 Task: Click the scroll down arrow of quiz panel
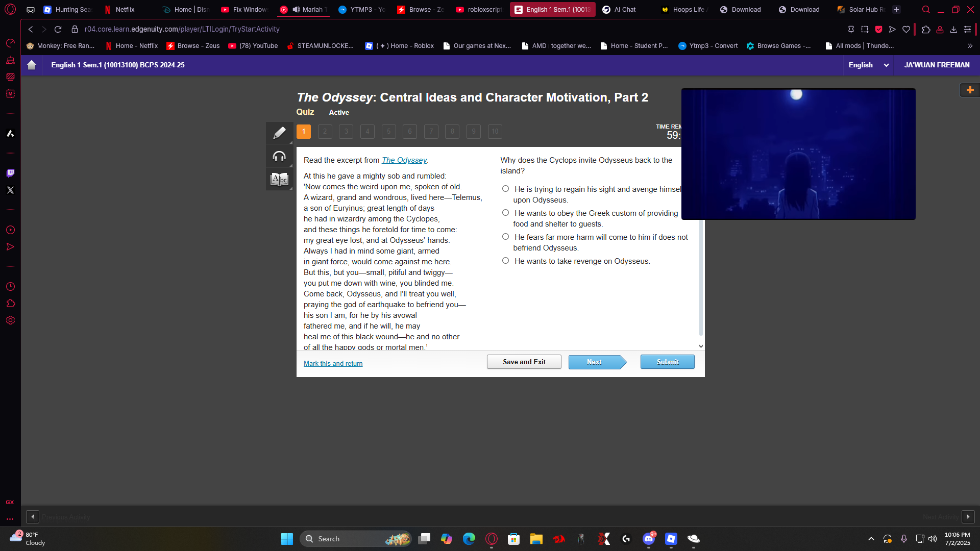pyautogui.click(x=701, y=346)
